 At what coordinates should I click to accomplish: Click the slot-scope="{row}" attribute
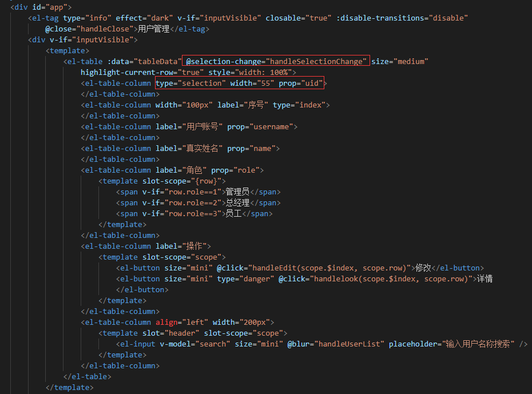[182, 181]
